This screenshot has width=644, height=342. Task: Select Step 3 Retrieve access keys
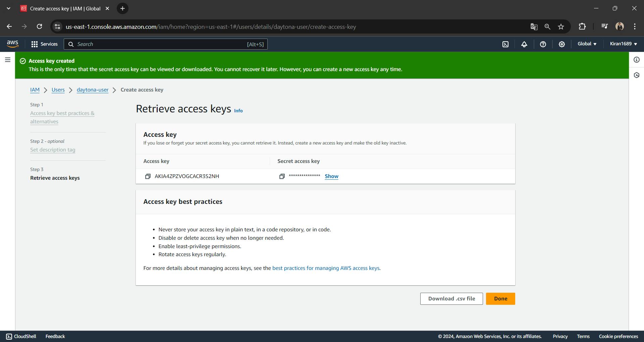point(55,178)
